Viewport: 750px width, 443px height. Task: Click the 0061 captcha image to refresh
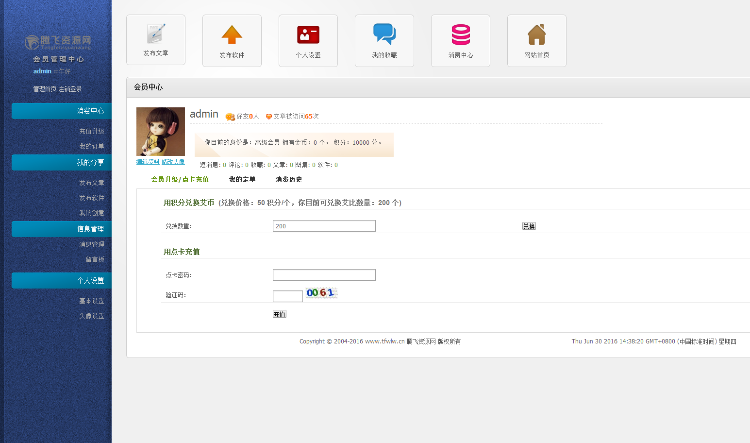click(x=321, y=293)
